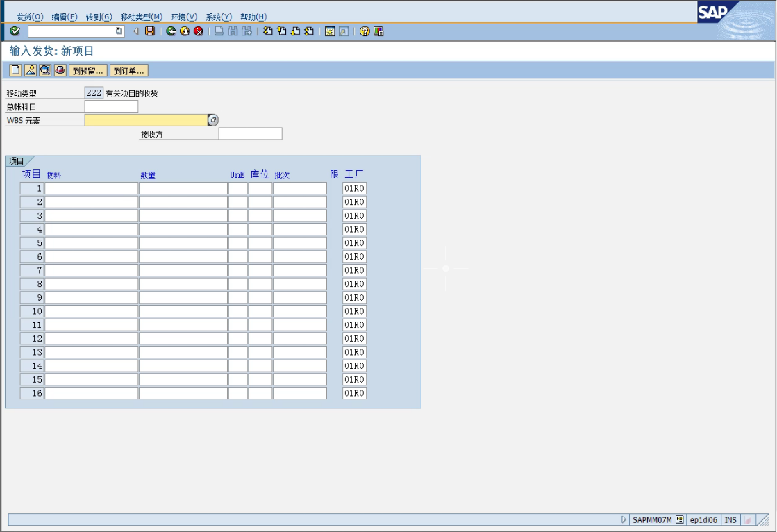The height and width of the screenshot is (532, 777).
Task: Click the New item blank page icon
Action: [15, 70]
